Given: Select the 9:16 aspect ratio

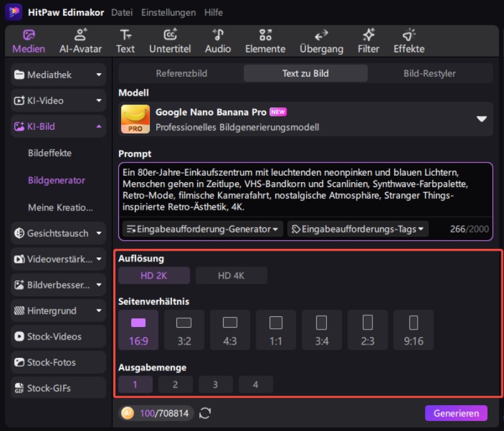Looking at the screenshot, I should coord(413,330).
